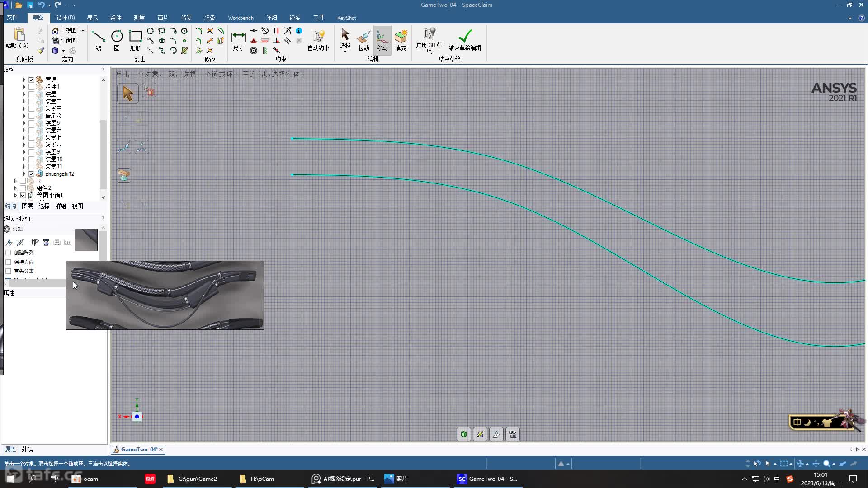Switch to the KeyShot ribbon tab
Image resolution: width=868 pixels, height=488 pixels.
(x=346, y=18)
